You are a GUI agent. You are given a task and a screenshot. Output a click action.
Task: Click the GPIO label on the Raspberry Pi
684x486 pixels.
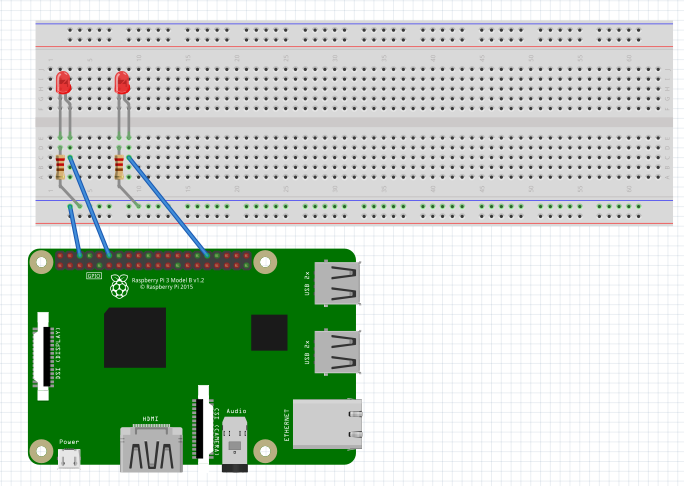[94, 276]
